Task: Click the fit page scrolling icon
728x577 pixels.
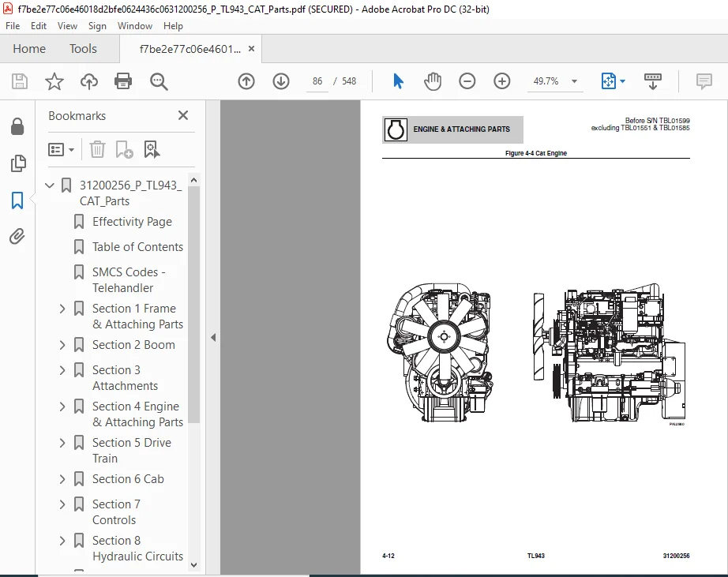Action: pyautogui.click(x=609, y=81)
